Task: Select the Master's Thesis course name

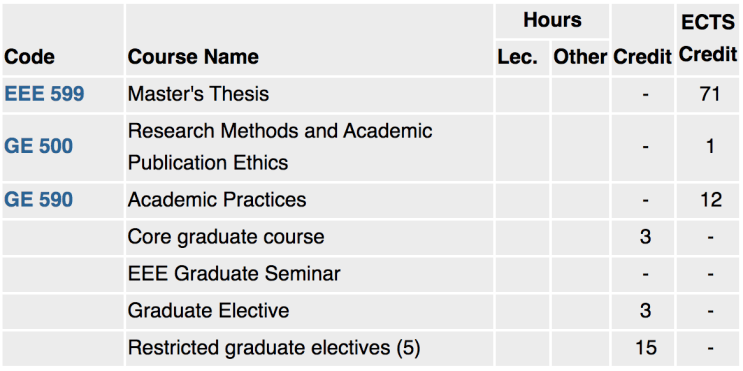Action: (x=198, y=94)
